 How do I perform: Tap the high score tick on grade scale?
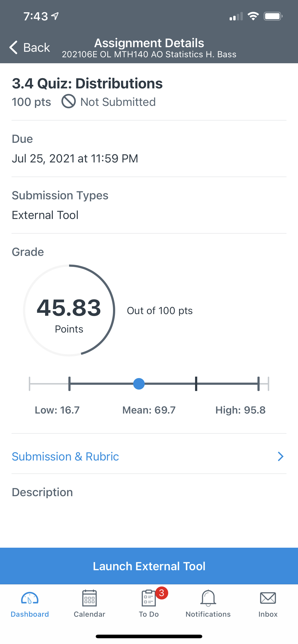click(x=258, y=384)
